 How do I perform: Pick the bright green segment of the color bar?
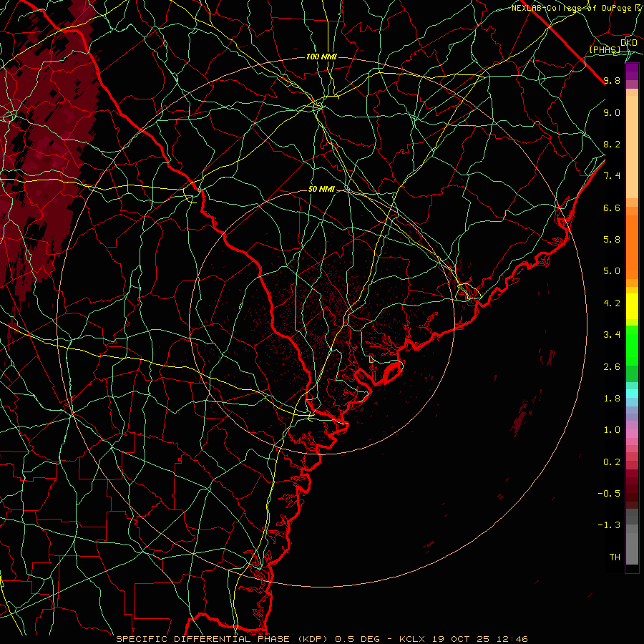(x=632, y=346)
